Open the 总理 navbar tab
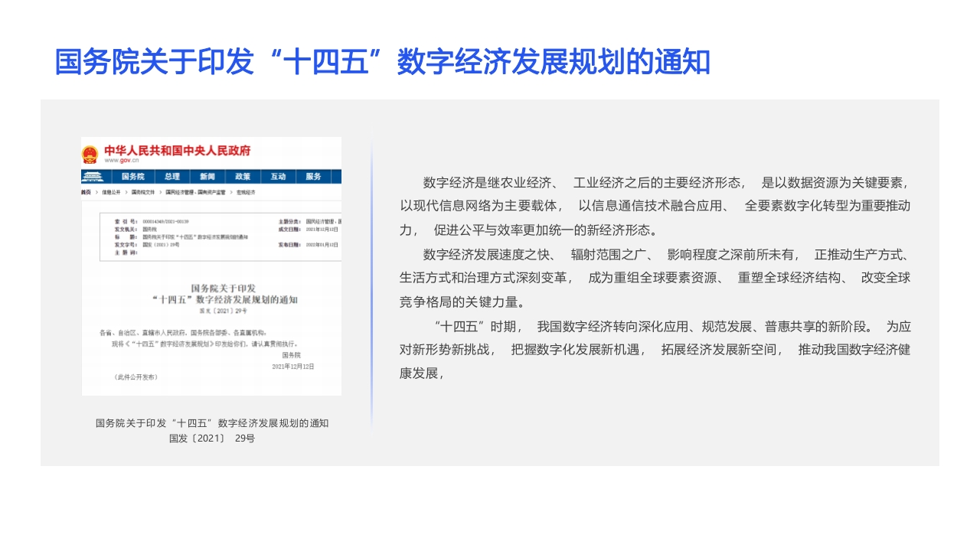The height and width of the screenshot is (551, 980). (x=171, y=177)
